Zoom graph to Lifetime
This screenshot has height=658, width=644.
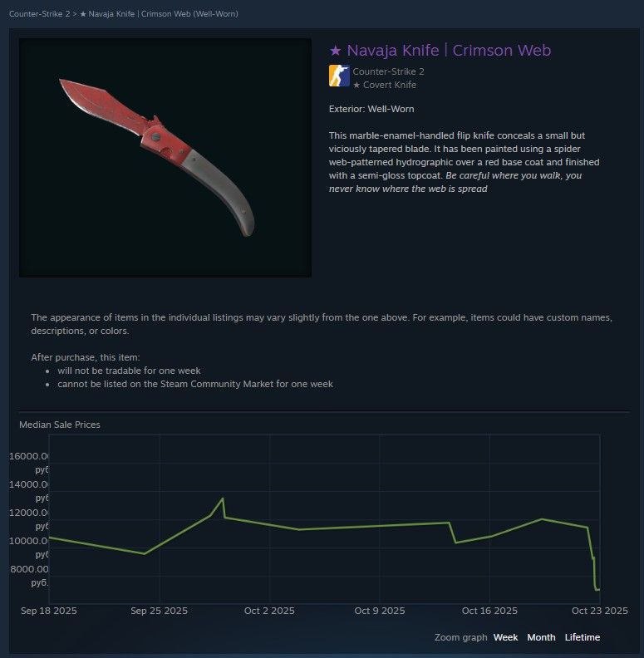coord(583,637)
